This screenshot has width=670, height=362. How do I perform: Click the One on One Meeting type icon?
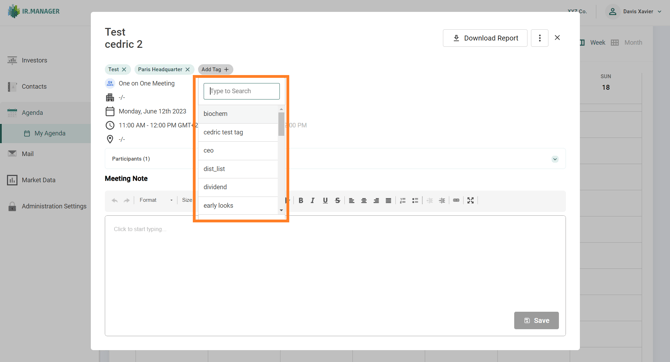[110, 83]
